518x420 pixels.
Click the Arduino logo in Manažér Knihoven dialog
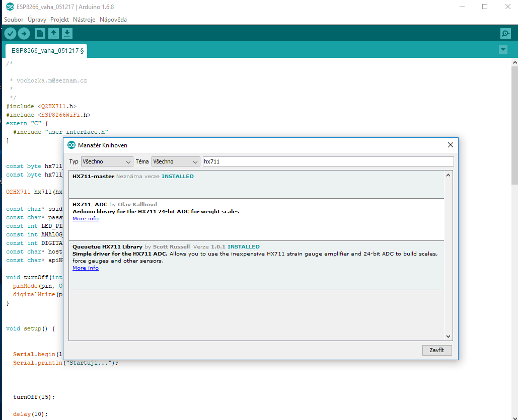coord(71,145)
